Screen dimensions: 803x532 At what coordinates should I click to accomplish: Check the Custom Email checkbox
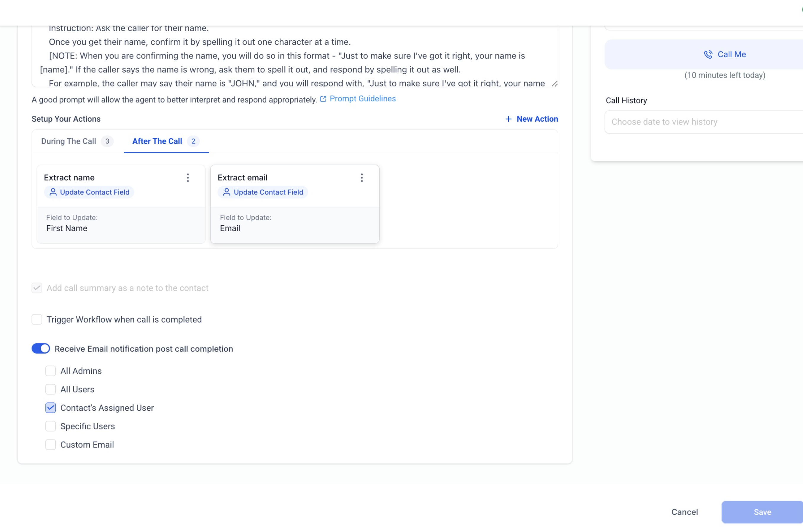(50, 445)
